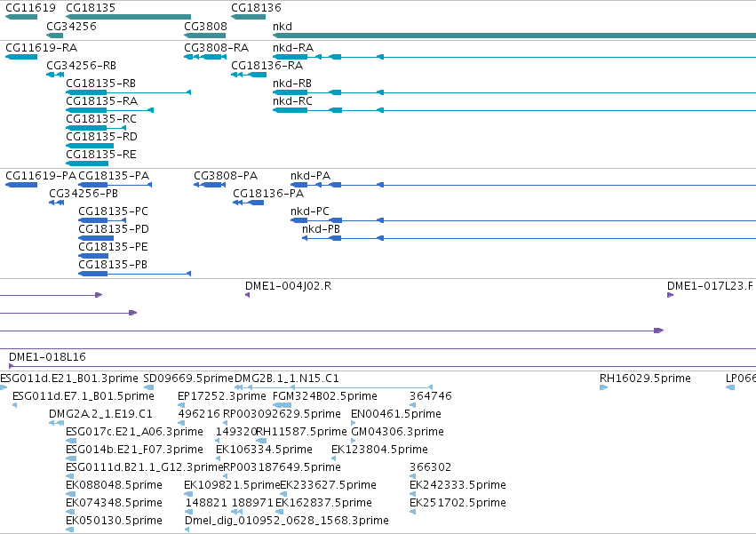Image resolution: width=756 pixels, height=534 pixels.
Task: Click the EP17252.3prime EST label
Action: pos(222,396)
